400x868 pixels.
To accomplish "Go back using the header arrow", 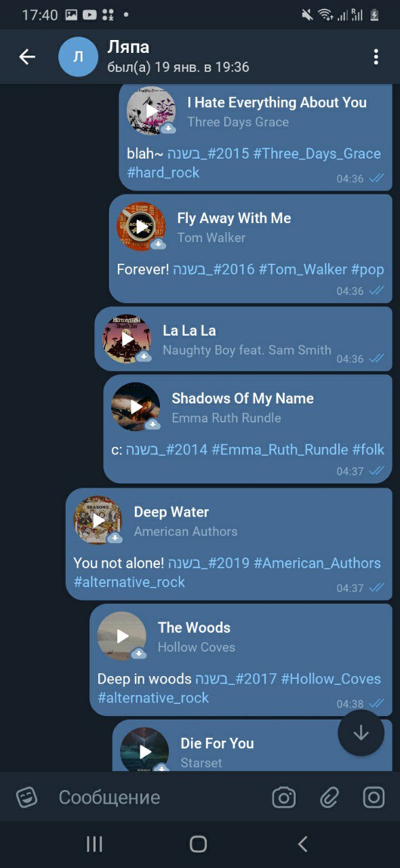I will (27, 57).
